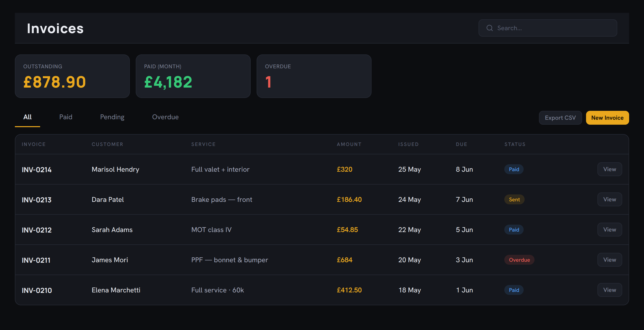This screenshot has width=644, height=330.
Task: Click the 3 Jun due date
Action: 464,260
